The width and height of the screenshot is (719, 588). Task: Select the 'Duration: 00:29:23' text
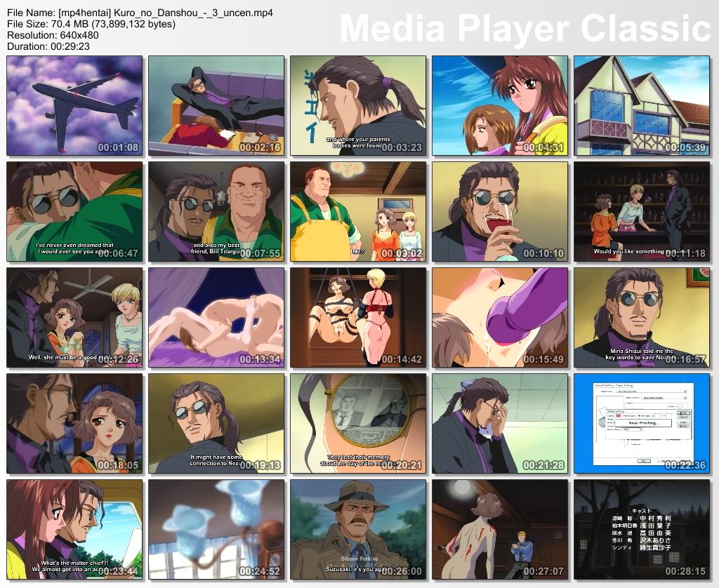(48, 46)
